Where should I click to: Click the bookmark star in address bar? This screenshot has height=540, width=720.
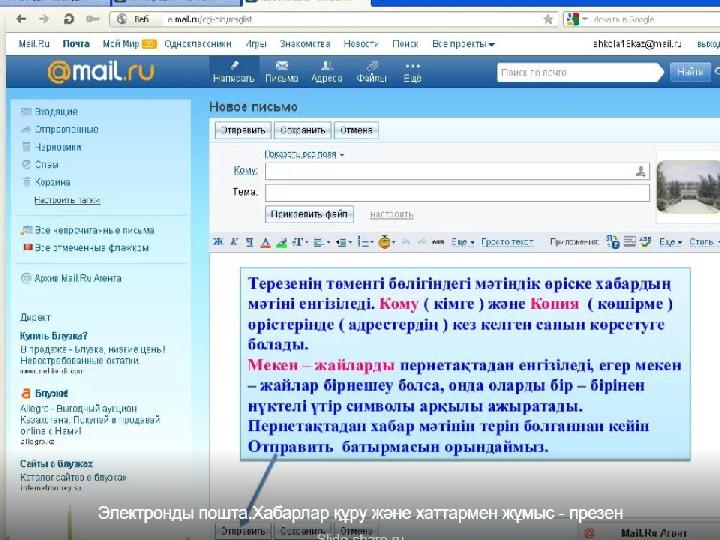pyautogui.click(x=548, y=19)
